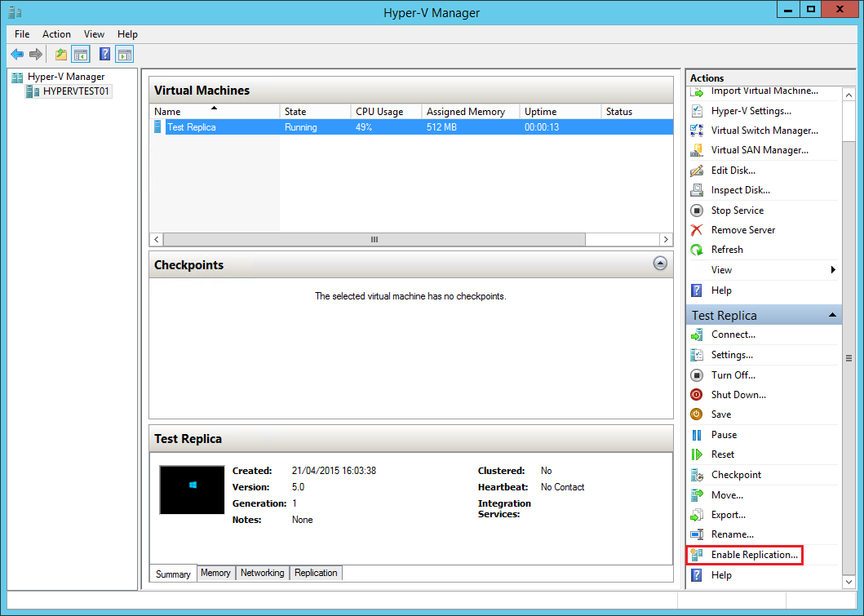Click the 512 MB Assigned Memory cell
The image size is (864, 616).
[441, 127]
